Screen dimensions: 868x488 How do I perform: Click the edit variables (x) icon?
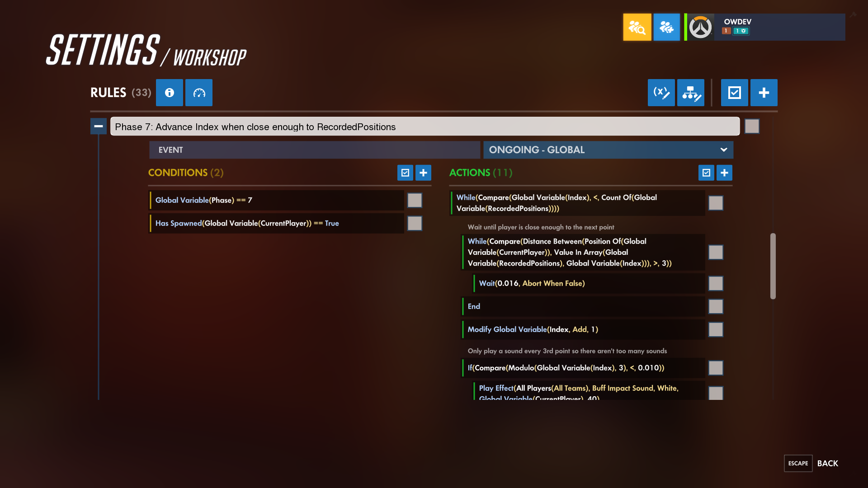pyautogui.click(x=661, y=93)
